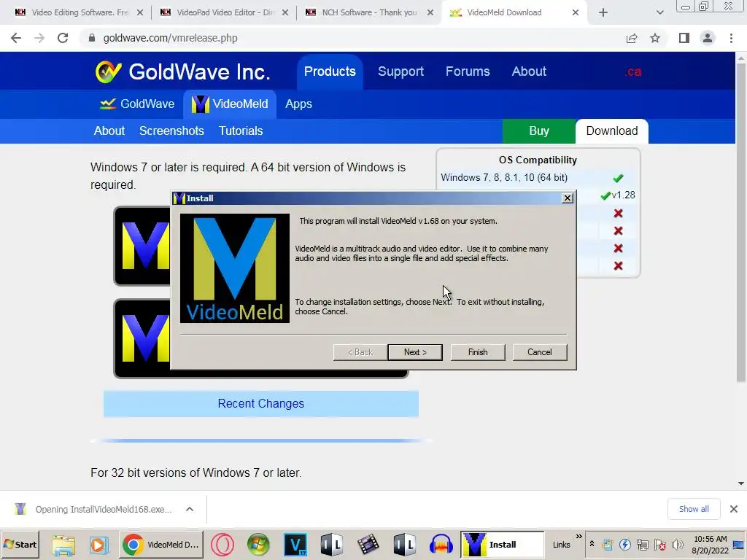Image resolution: width=747 pixels, height=560 pixels.
Task: Open the Support menu item
Action: tap(400, 71)
